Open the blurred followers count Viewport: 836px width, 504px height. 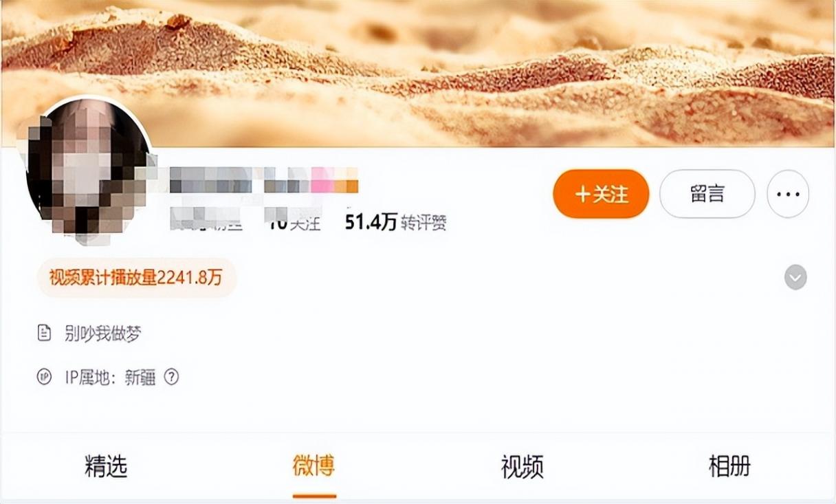pyautogui.click(x=208, y=221)
